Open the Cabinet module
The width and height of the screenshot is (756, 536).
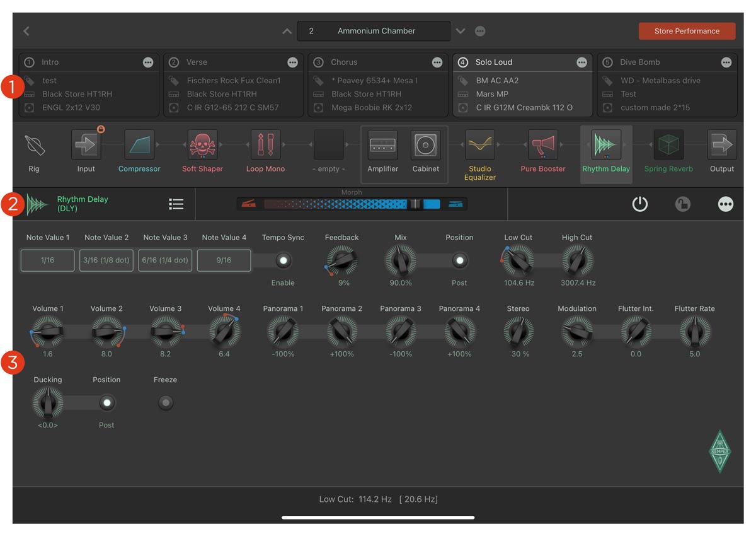426,145
